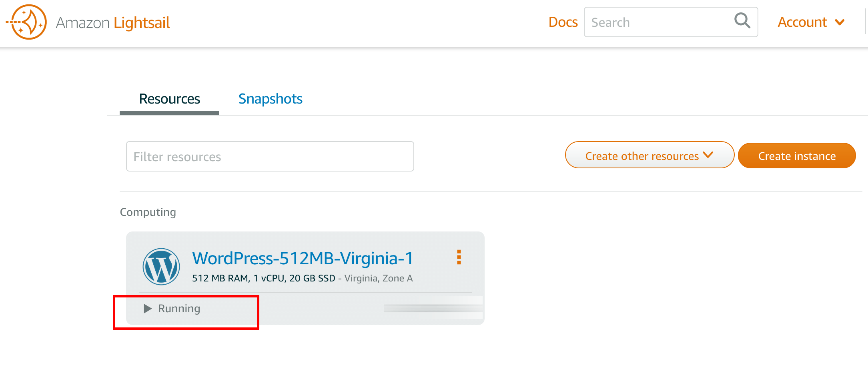868x373 pixels.
Task: Expand the Create other resources dropdown
Action: [x=649, y=155]
